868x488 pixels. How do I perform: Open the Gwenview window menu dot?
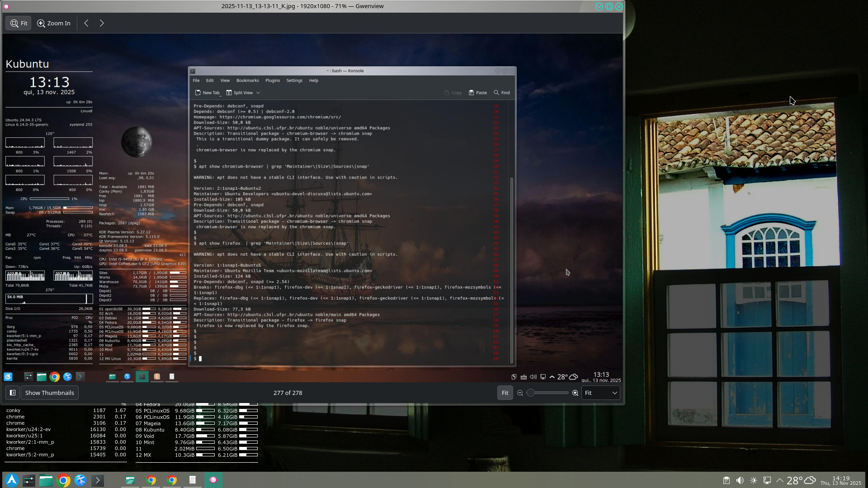[x=6, y=6]
